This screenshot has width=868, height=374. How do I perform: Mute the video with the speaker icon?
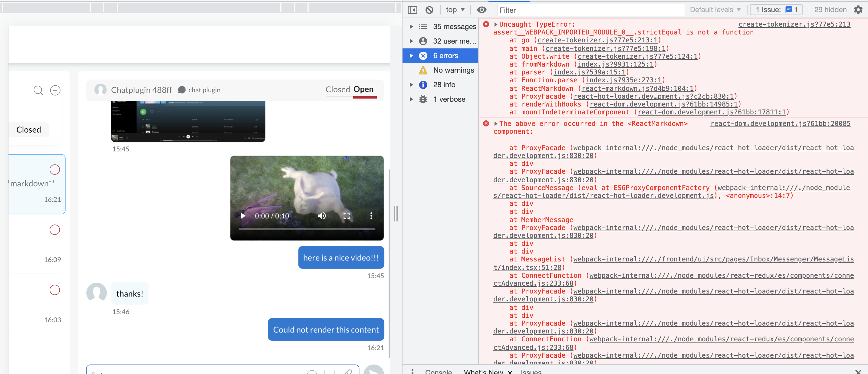click(322, 216)
